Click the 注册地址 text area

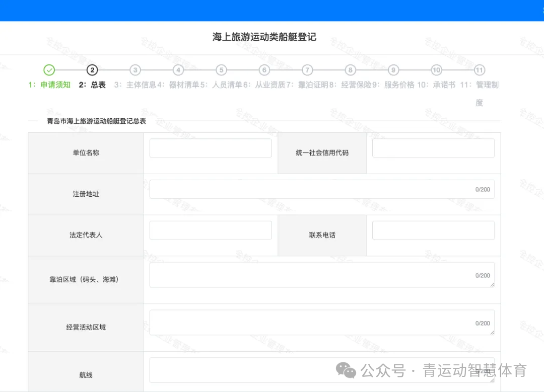[x=321, y=189]
